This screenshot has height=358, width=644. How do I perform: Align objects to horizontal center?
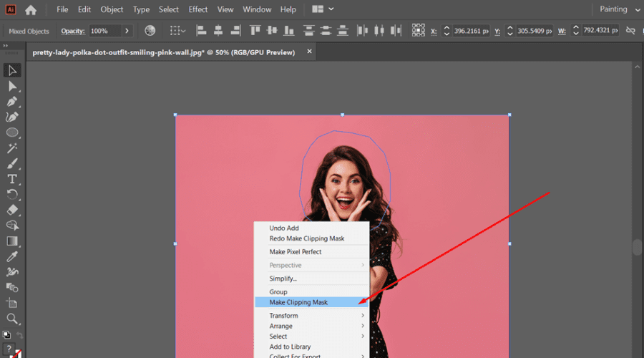pyautogui.click(x=218, y=30)
